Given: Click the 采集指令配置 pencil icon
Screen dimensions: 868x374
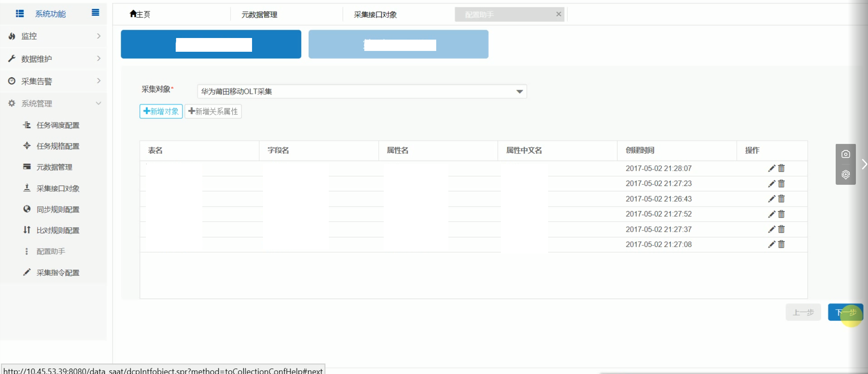Looking at the screenshot, I should point(27,272).
